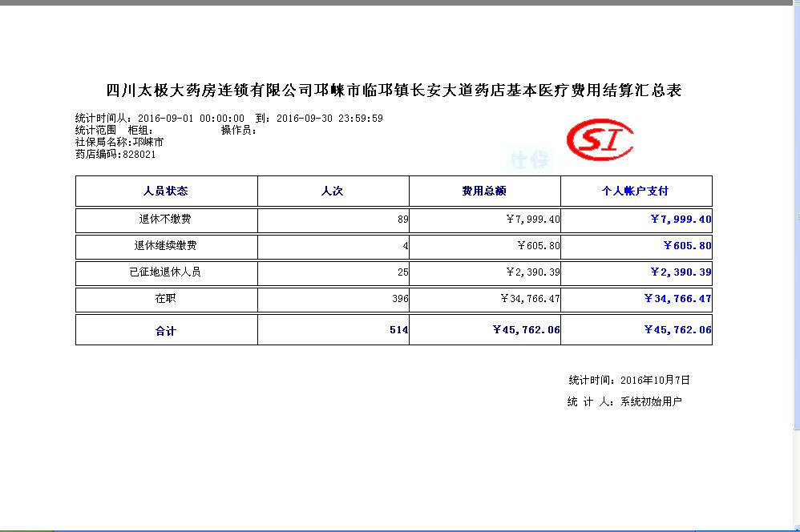Select the 在职 row label
Screen dimensions: 800x532
tap(165, 298)
